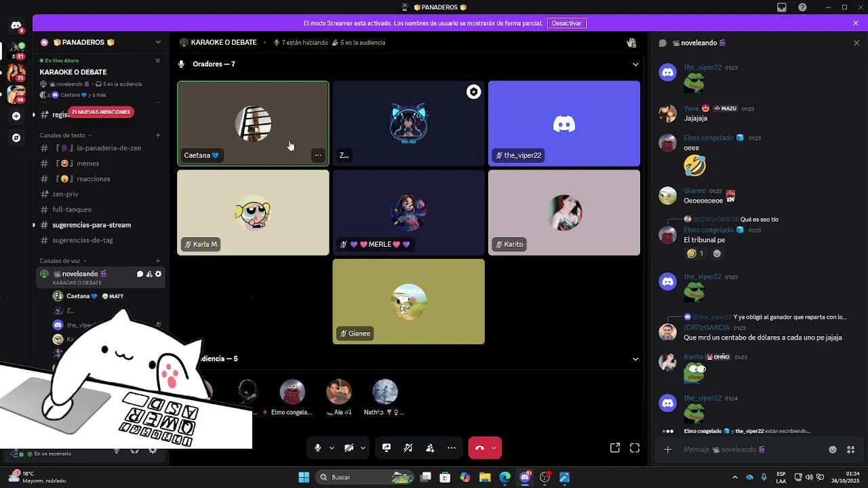Create channel in Canales de voz
This screenshot has height=488, width=868.
158,261
